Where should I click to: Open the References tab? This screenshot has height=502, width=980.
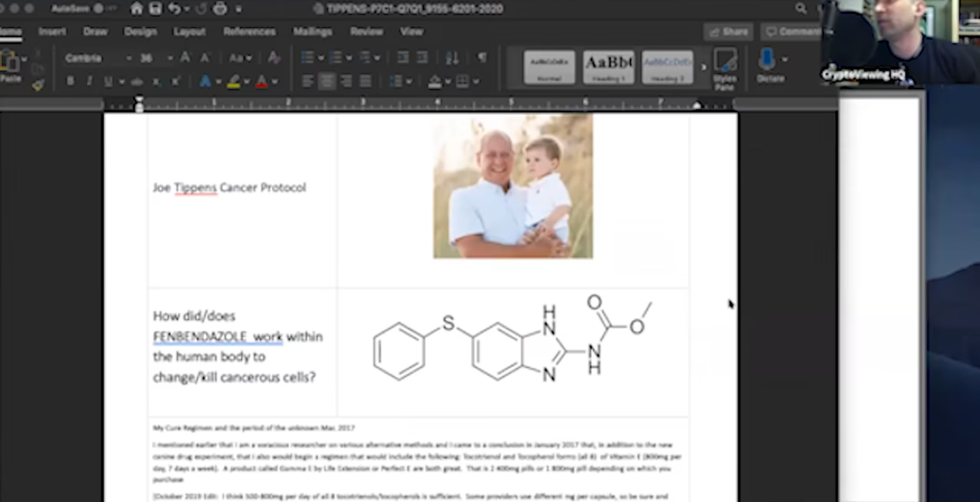pos(249,32)
